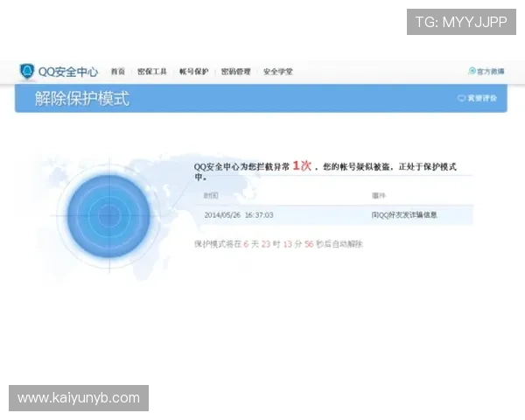
Task: Click the protection mode countdown text
Action: click(x=278, y=244)
